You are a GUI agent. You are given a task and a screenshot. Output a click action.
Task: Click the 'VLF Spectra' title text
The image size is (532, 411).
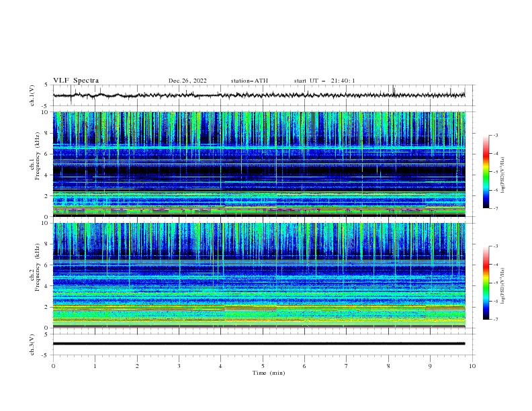[x=76, y=81]
